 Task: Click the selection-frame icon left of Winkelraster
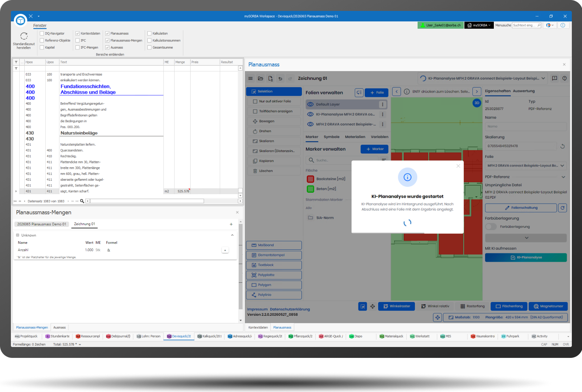pos(362,306)
